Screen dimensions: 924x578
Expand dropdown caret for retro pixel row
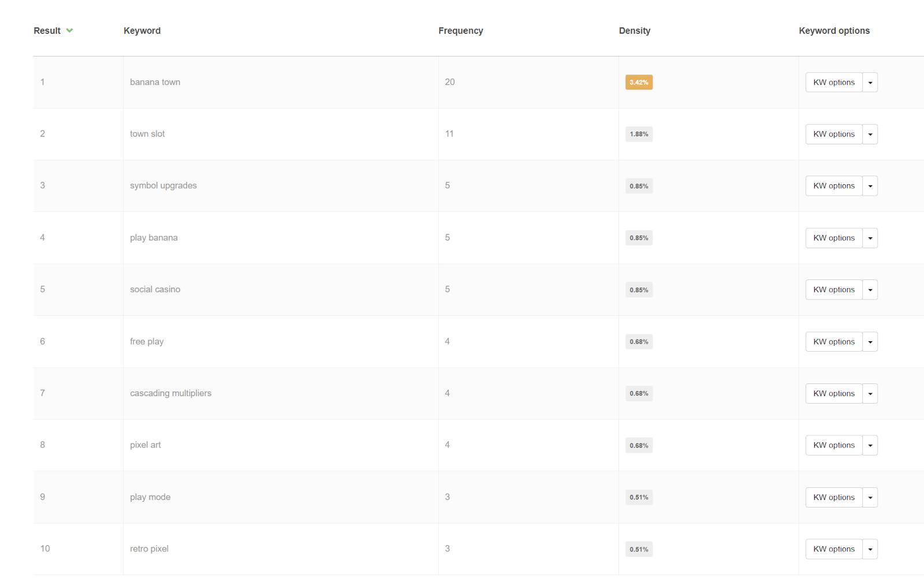870,549
